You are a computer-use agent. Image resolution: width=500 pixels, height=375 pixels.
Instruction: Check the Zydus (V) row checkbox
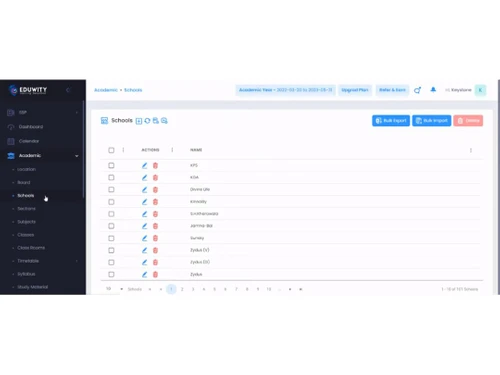point(111,250)
